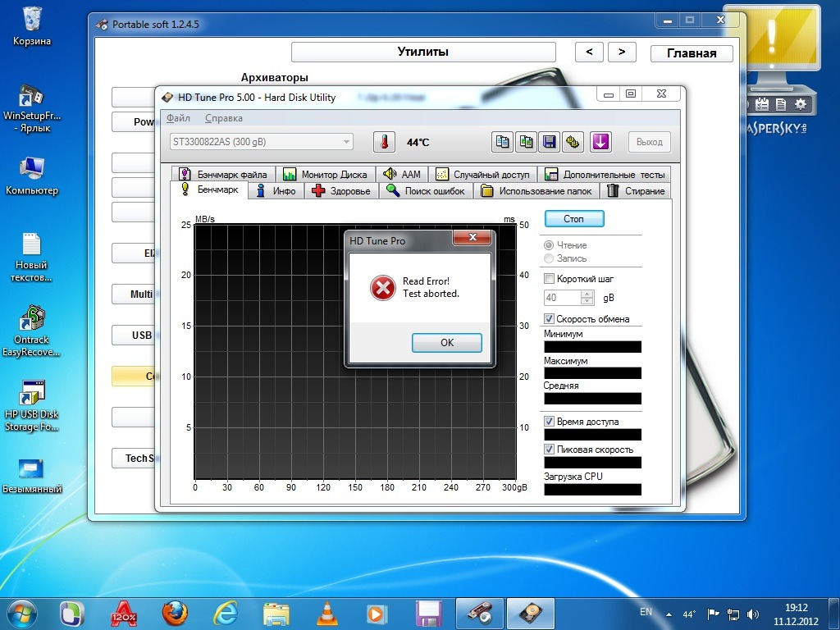840x630 pixels.
Task: Increase the short step gB spinner value
Action: pyautogui.click(x=587, y=294)
